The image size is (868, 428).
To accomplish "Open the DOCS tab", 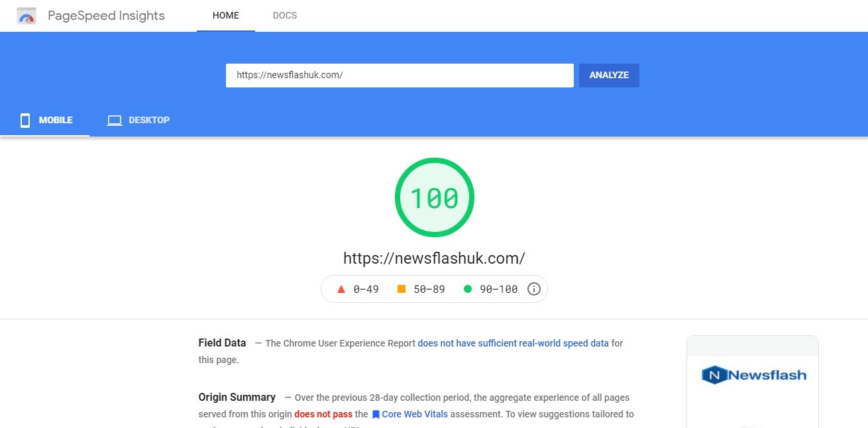I will point(285,16).
